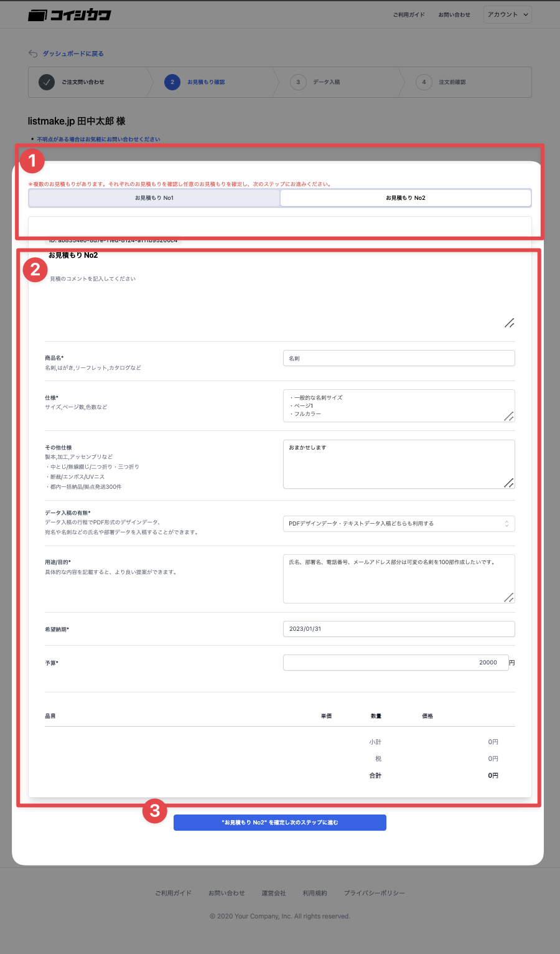The width and height of the screenshot is (560, 954).
Task: Switch to the お見積もり No2 tab
Action: pos(406,198)
